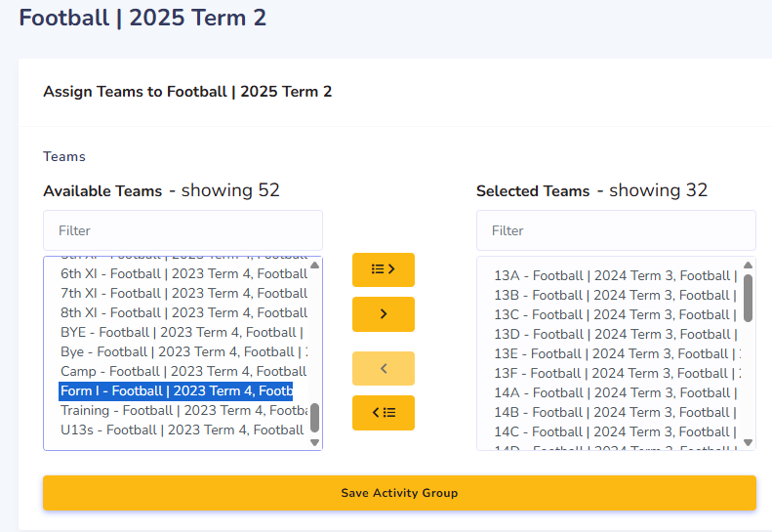Click the remove all teams left icon
This screenshot has height=532, width=772.
click(383, 413)
